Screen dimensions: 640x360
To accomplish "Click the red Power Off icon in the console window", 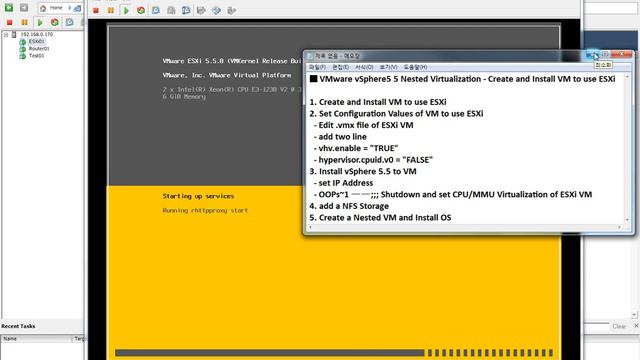I will (x=96, y=10).
